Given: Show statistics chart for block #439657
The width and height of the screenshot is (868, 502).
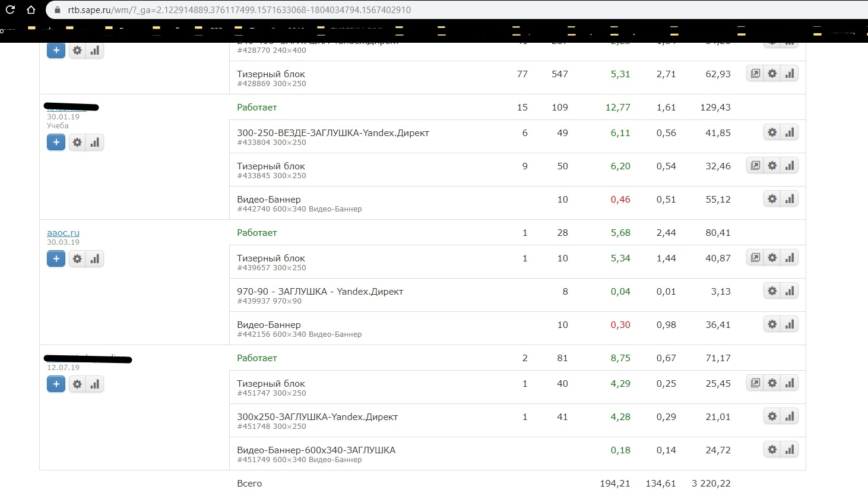Looking at the screenshot, I should pyautogui.click(x=790, y=258).
